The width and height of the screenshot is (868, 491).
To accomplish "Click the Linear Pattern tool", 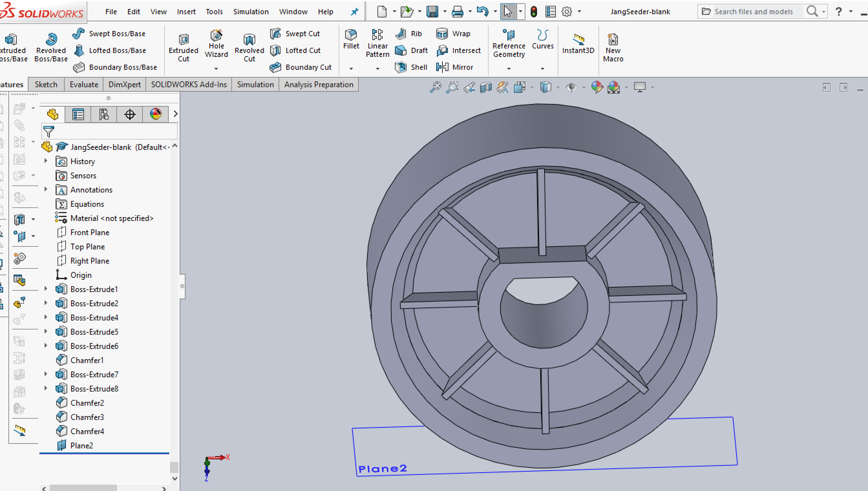I will click(x=377, y=44).
